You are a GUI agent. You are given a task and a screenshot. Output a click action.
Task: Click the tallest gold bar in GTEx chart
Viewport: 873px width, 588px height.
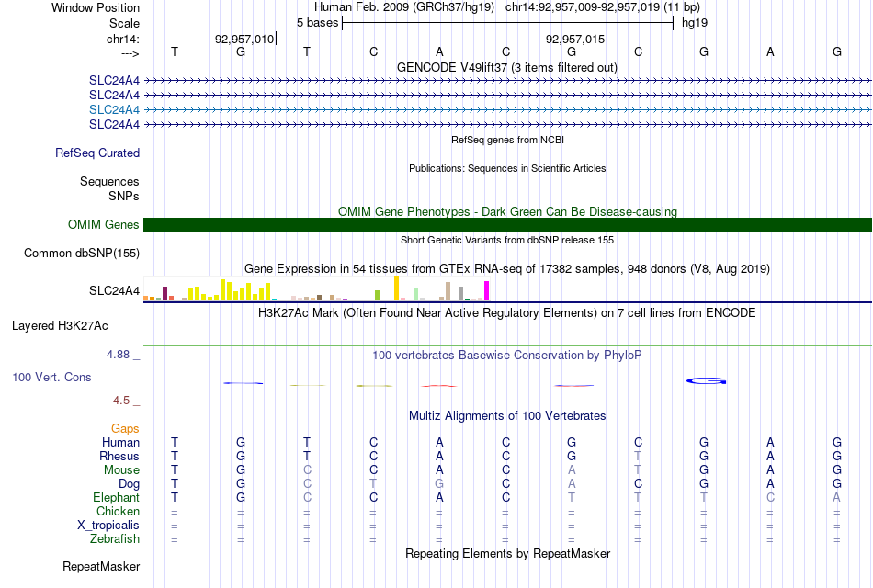tap(396, 288)
